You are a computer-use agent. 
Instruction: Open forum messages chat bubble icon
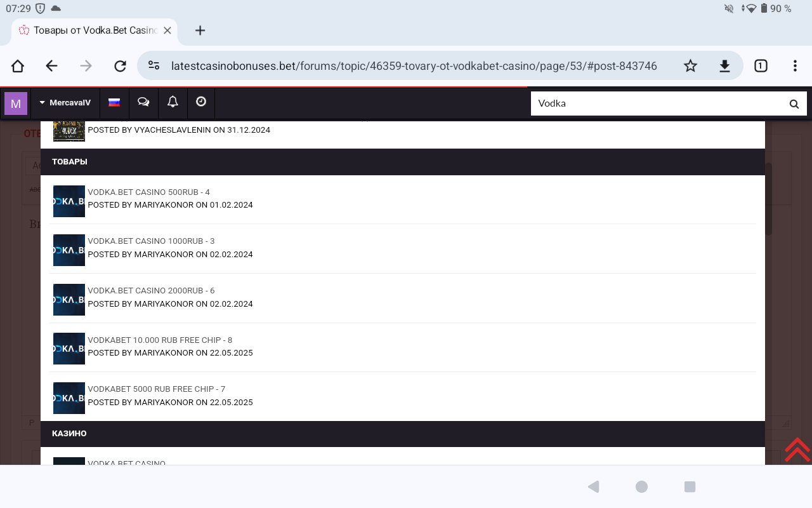(x=143, y=102)
